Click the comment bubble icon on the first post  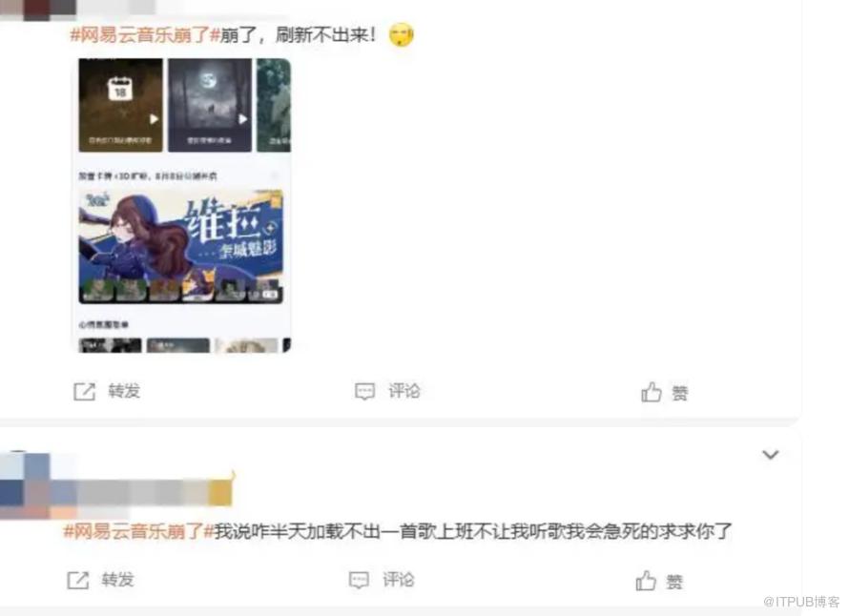pyautogui.click(x=364, y=391)
